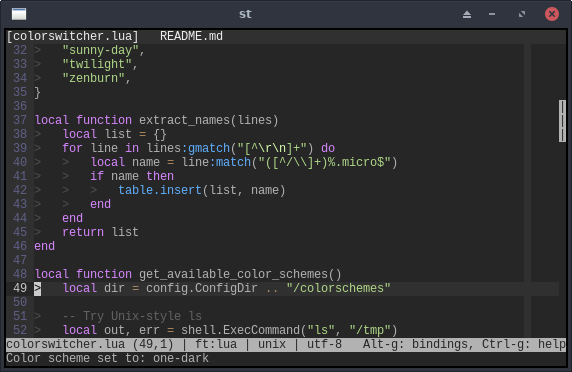Switch to the colorswitcher.lua tab
This screenshot has width=572, height=372.
(x=73, y=36)
